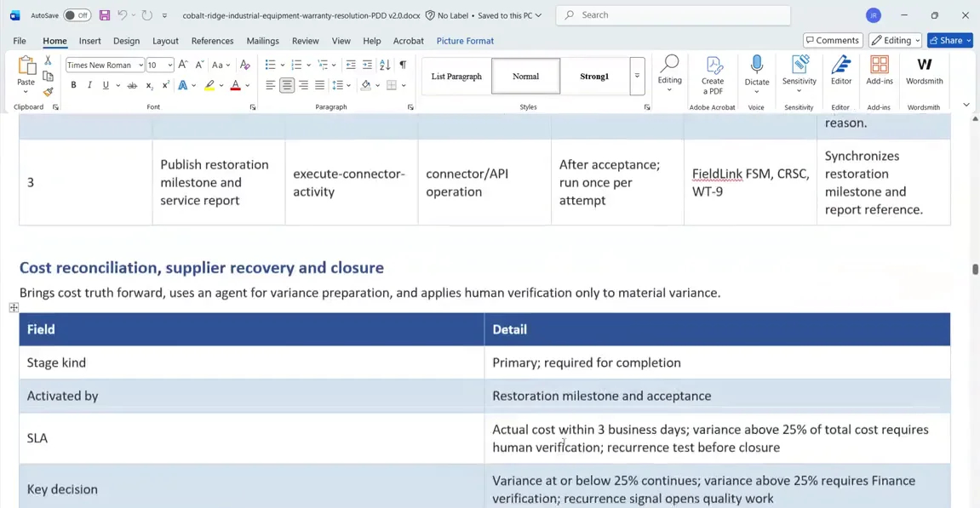
Task: Switch to the Design tab
Action: pyautogui.click(x=126, y=41)
